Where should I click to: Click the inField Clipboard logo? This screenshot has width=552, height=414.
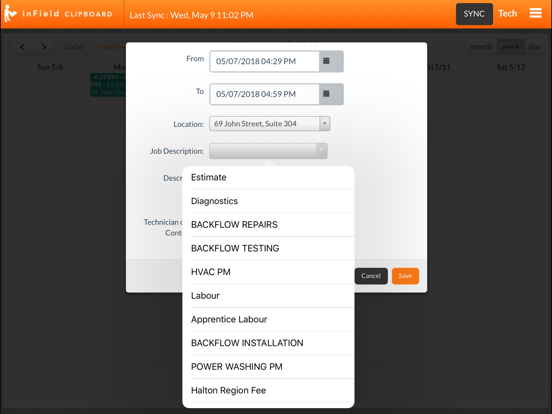[58, 14]
